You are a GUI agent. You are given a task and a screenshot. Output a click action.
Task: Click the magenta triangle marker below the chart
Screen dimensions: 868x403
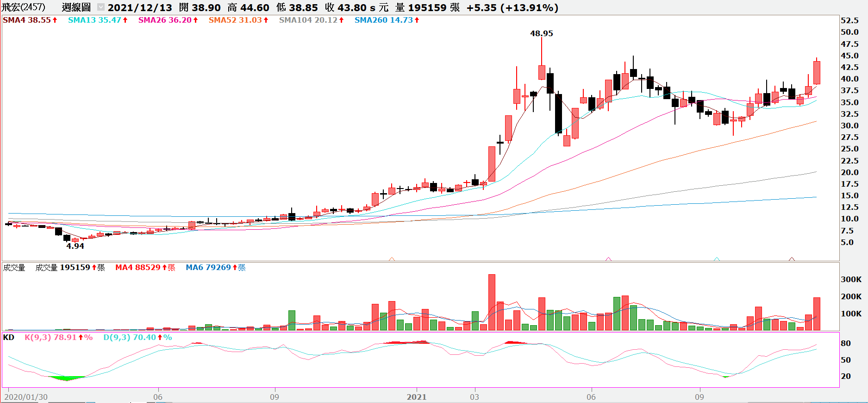(608, 259)
